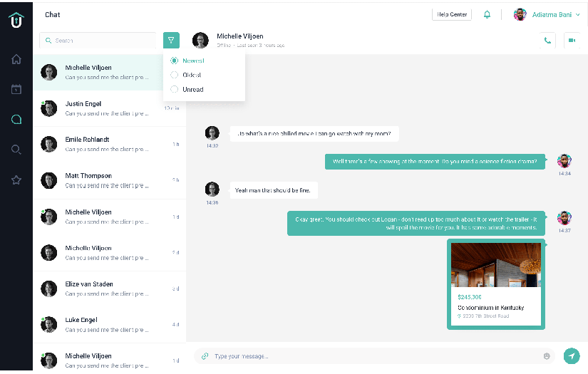The width and height of the screenshot is (588, 374).
Task: Click Luke Engel's avatar in chat list
Action: coord(48,325)
